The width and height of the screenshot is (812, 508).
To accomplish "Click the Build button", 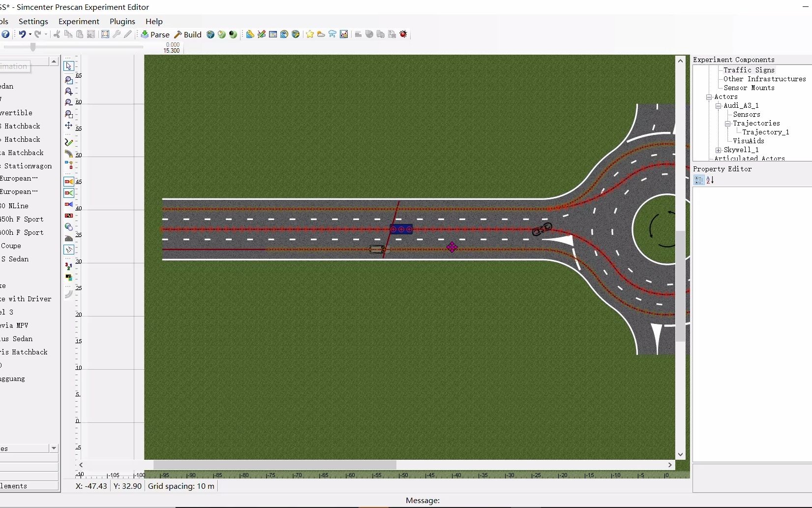I will coord(188,34).
